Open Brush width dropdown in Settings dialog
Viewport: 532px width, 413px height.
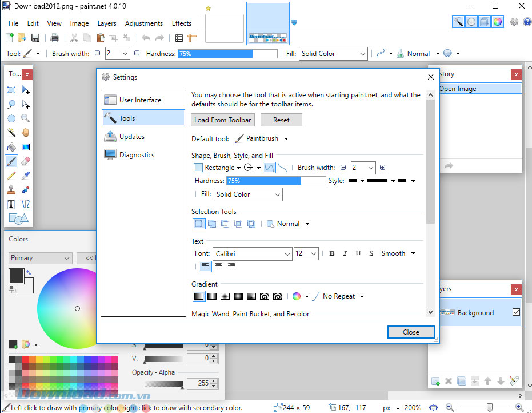coord(370,168)
